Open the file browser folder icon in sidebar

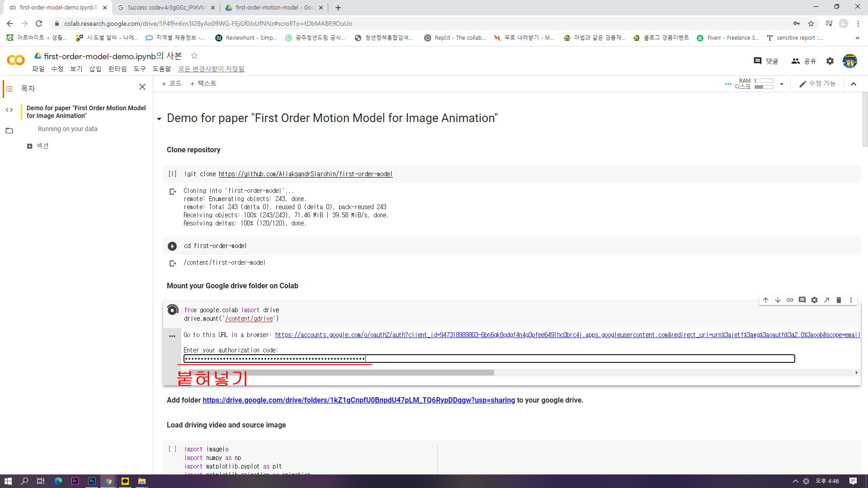pos(9,131)
